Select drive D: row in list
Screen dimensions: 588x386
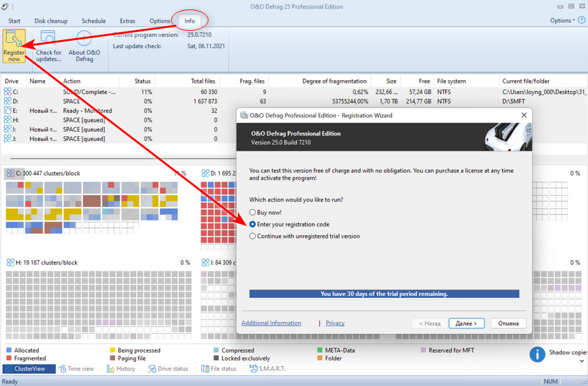[x=12, y=101]
